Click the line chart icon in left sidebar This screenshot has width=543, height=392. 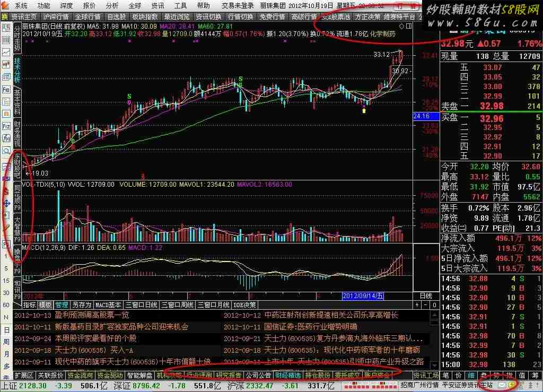point(6,53)
